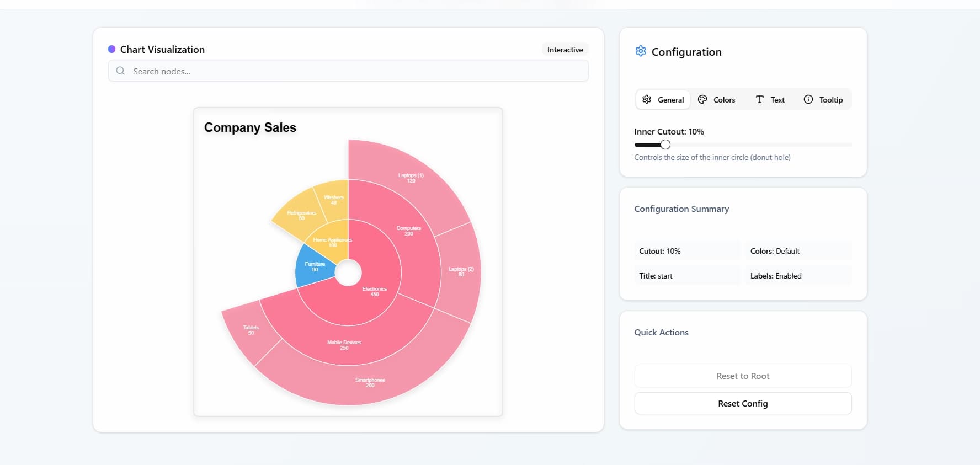Viewport: 980px width, 465px height.
Task: Click the palette icon in Colors tab
Action: [702, 99]
